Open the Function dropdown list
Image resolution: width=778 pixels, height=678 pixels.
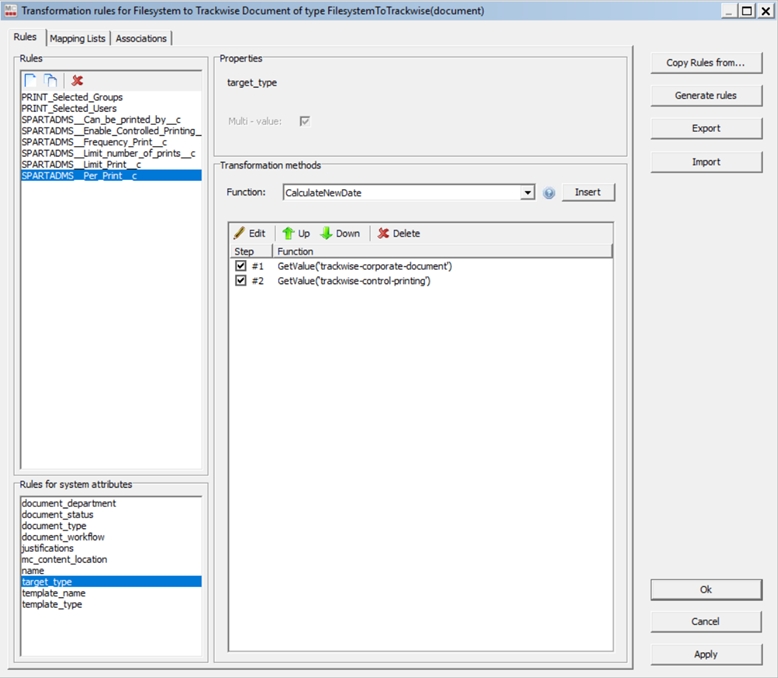tap(528, 192)
